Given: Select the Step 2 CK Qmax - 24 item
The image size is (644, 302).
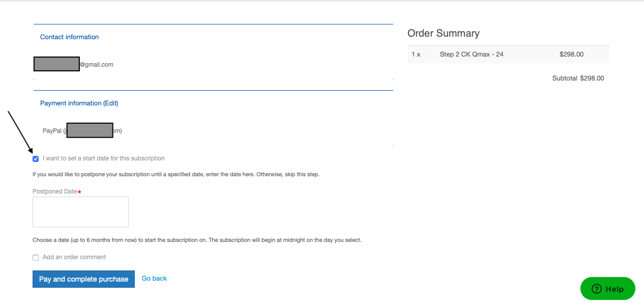Looking at the screenshot, I should pyautogui.click(x=472, y=54).
